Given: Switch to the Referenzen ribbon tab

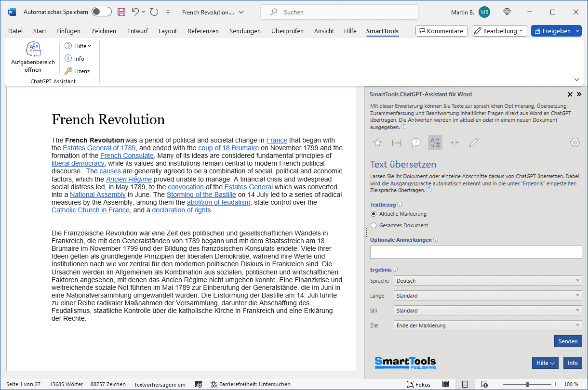Looking at the screenshot, I should tap(203, 31).
